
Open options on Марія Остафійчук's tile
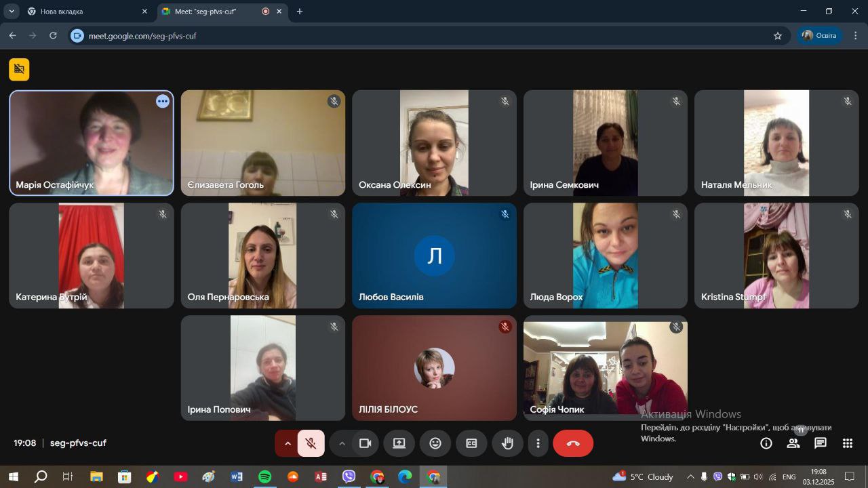tap(163, 102)
